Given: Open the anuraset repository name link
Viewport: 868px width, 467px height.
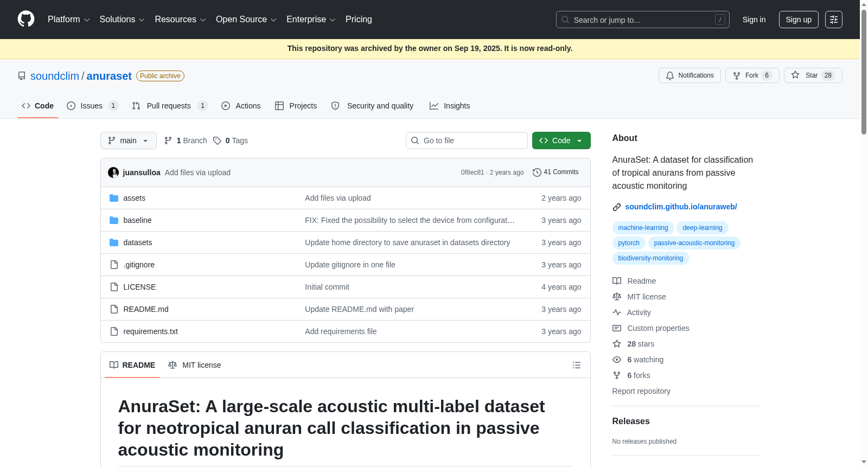Looking at the screenshot, I should 109,76.
